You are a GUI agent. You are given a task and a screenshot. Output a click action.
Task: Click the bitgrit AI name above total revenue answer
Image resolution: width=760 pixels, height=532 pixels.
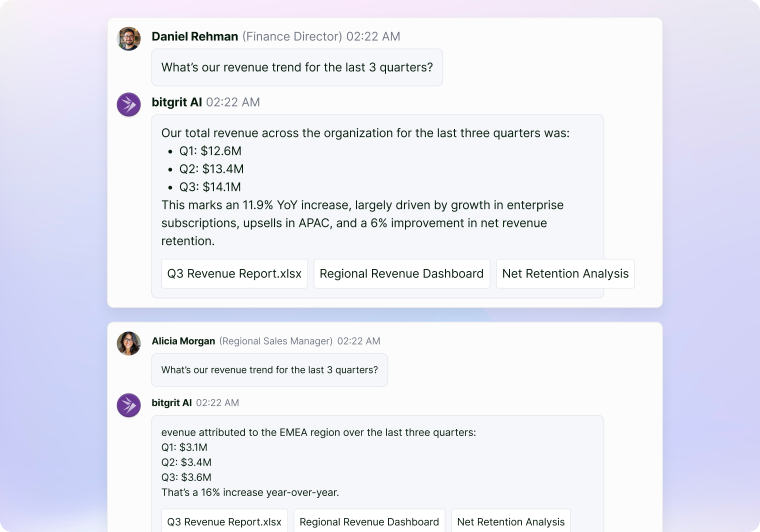click(176, 102)
